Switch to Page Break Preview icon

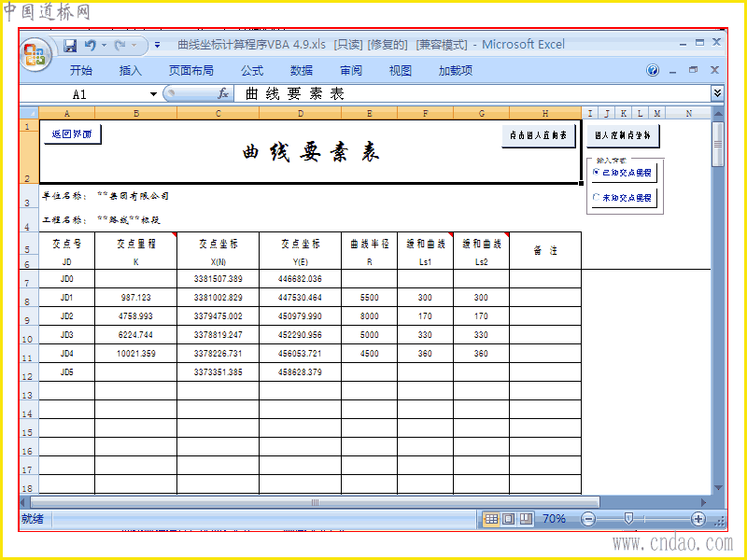click(526, 519)
